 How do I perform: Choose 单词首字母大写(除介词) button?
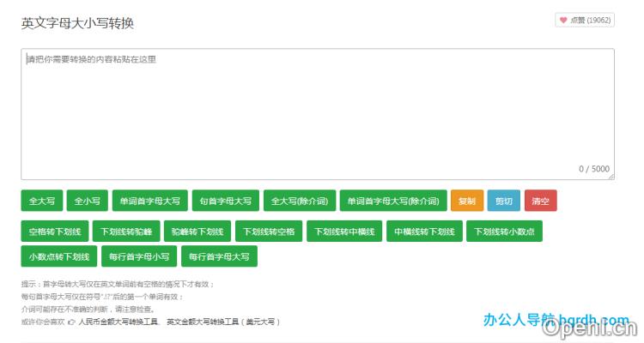(392, 201)
